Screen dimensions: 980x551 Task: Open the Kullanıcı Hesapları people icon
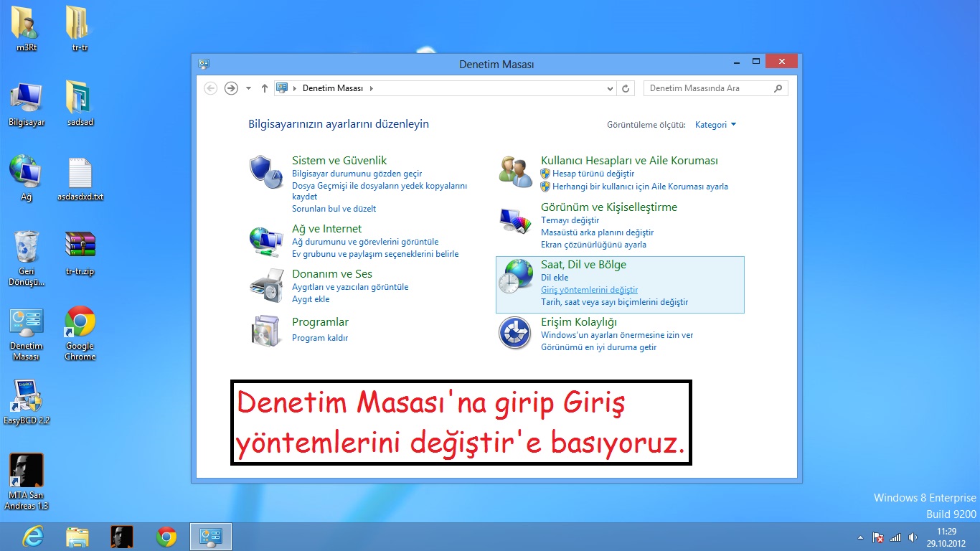[515, 170]
